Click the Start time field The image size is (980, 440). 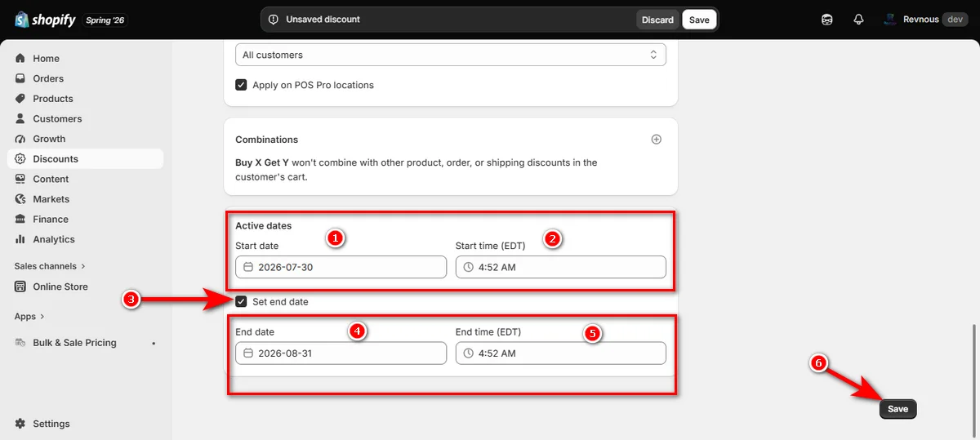click(560, 267)
